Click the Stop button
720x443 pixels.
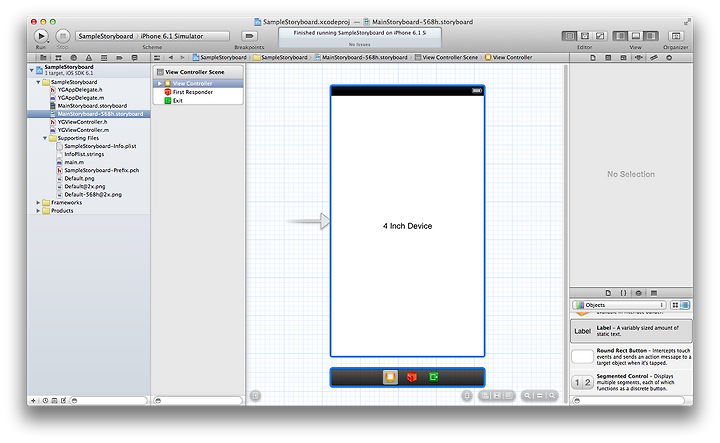(62, 36)
